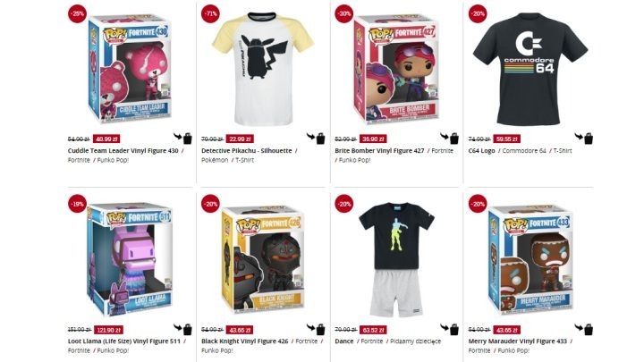This screenshot has height=362, width=644.
Task: View the Dance pajama set image
Action: [397, 259]
